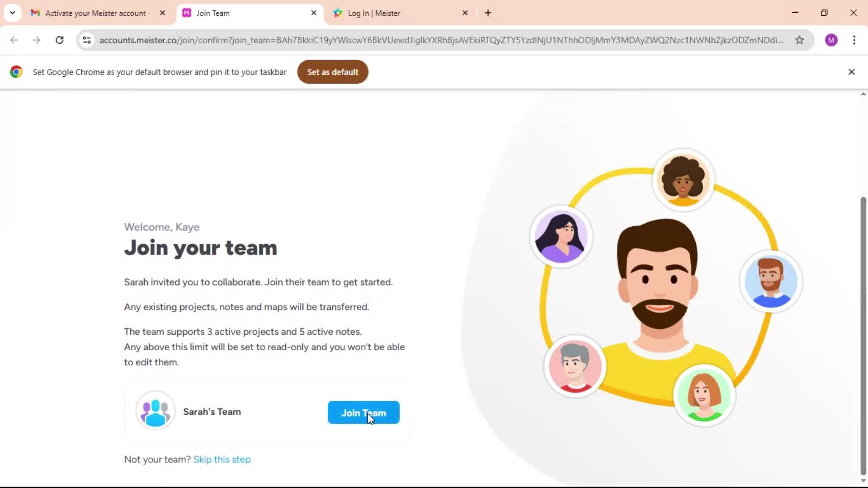This screenshot has width=868, height=488.
Task: Switch to the Log In | Meister tab
Action: (x=400, y=13)
